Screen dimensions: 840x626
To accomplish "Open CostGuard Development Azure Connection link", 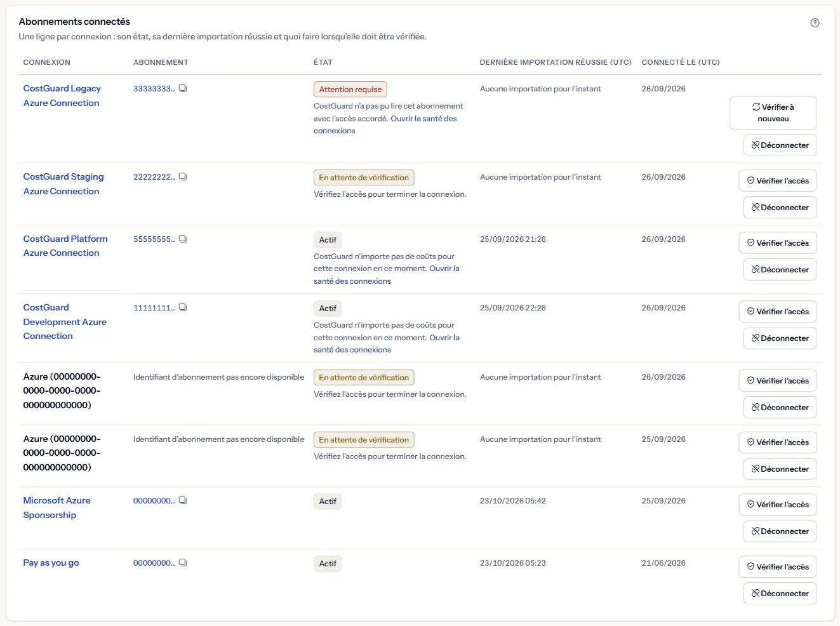I will (65, 322).
